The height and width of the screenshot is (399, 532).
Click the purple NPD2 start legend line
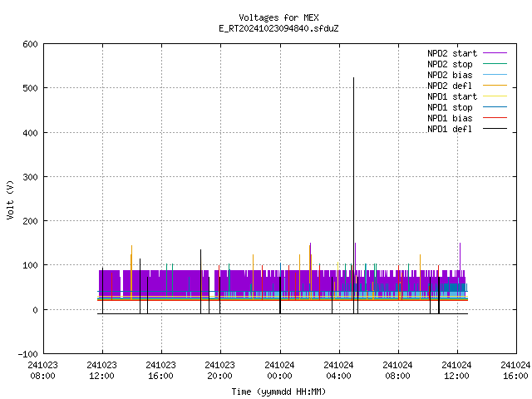[x=495, y=53]
